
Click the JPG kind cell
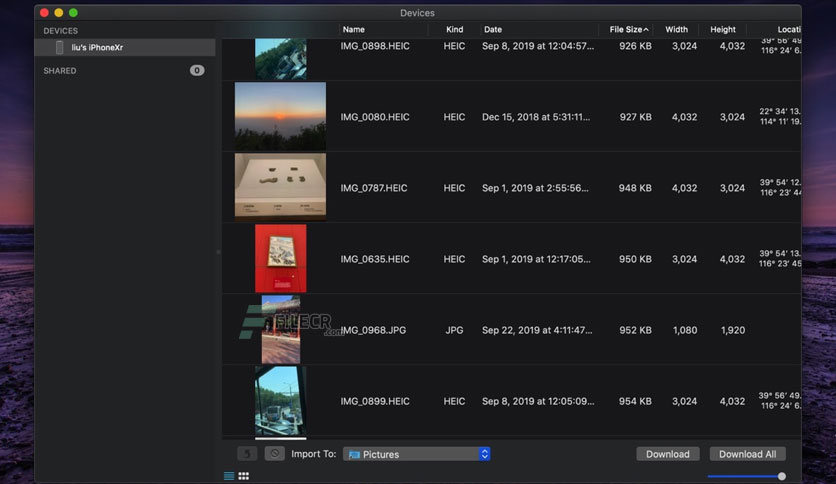point(454,330)
